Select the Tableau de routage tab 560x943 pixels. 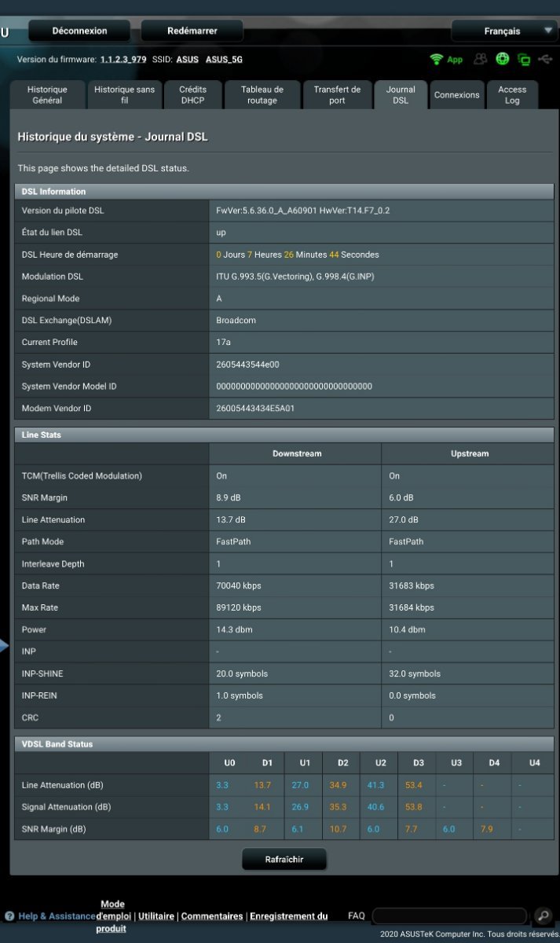tap(262, 95)
